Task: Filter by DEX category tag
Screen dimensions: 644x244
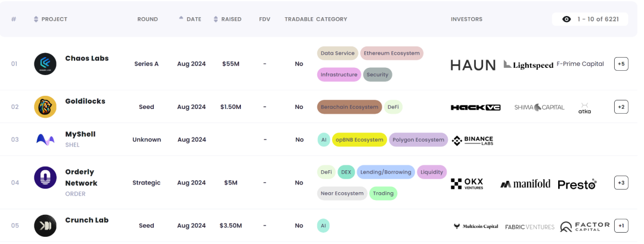Action: pyautogui.click(x=346, y=172)
